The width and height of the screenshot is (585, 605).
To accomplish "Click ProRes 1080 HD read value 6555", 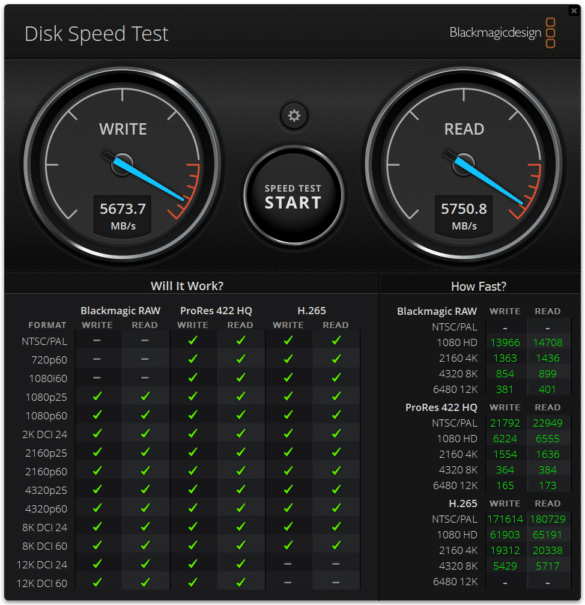I will 548,439.
